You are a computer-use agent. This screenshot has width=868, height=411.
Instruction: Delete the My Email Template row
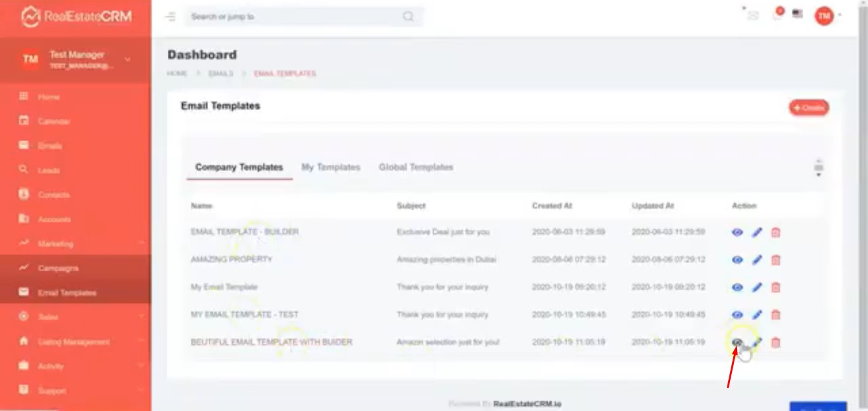[x=775, y=287]
